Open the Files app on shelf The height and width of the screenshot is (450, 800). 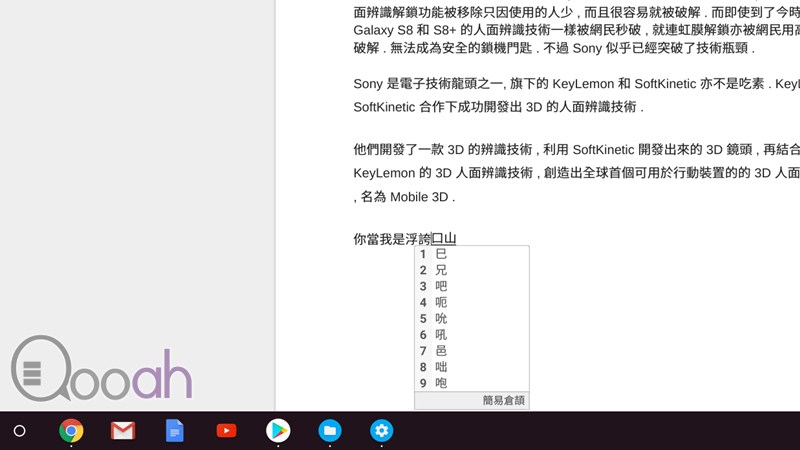tap(330, 431)
